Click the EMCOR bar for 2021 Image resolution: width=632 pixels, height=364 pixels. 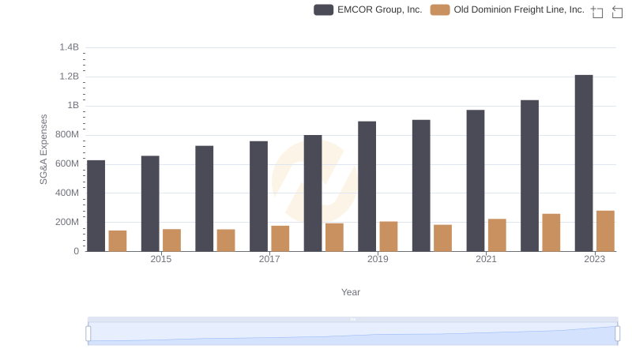click(476, 180)
